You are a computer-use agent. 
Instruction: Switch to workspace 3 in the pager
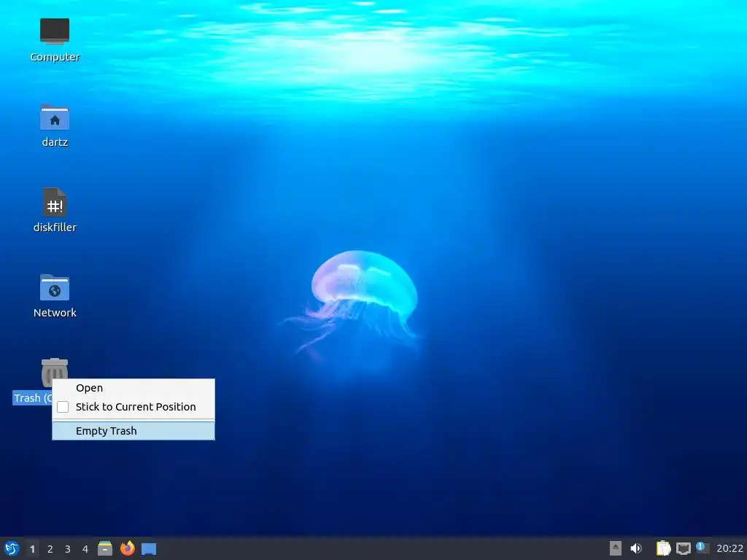tap(68, 549)
